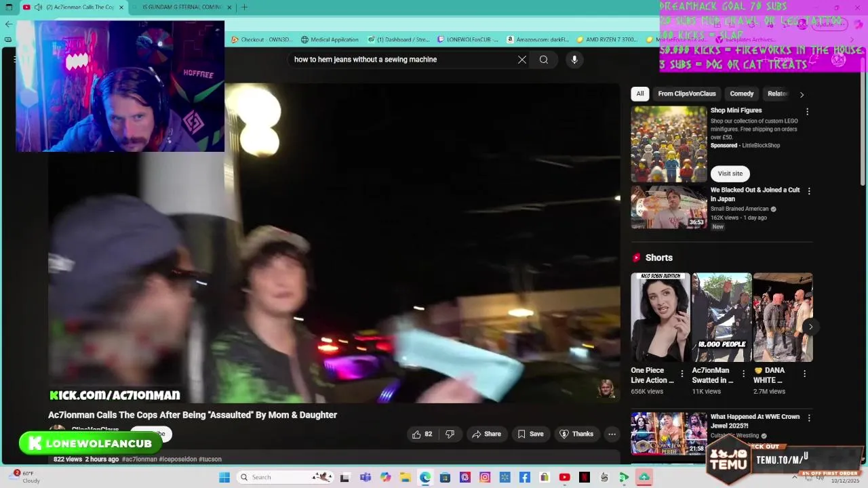Open the Shop Mini Figures ad thumbnail

669,144
